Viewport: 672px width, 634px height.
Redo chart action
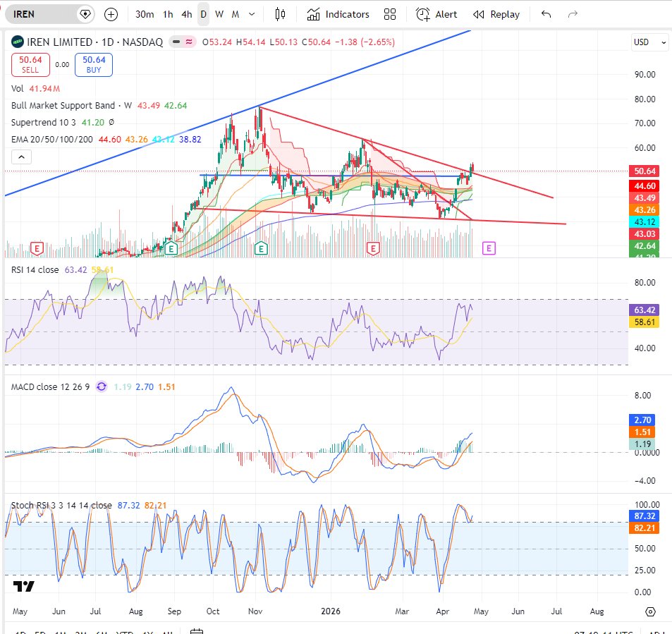(x=573, y=14)
